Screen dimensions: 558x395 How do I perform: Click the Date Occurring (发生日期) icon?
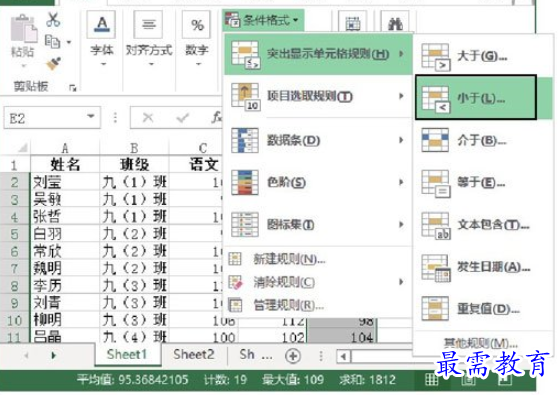(436, 267)
